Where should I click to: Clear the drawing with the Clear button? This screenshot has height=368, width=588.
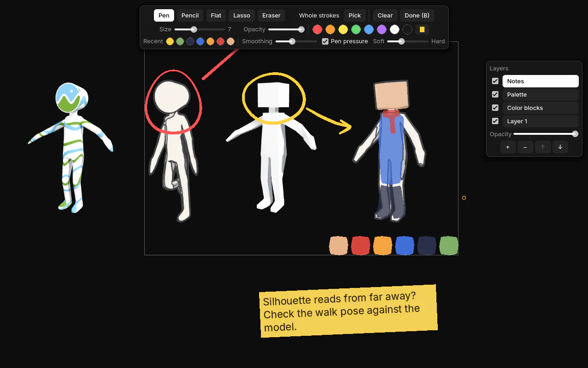pyautogui.click(x=385, y=15)
